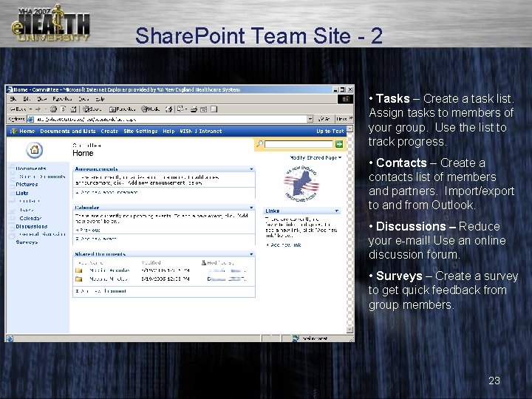This screenshot has height=399, width=532.
Task: Click Add new announcement link
Action: click(x=107, y=192)
